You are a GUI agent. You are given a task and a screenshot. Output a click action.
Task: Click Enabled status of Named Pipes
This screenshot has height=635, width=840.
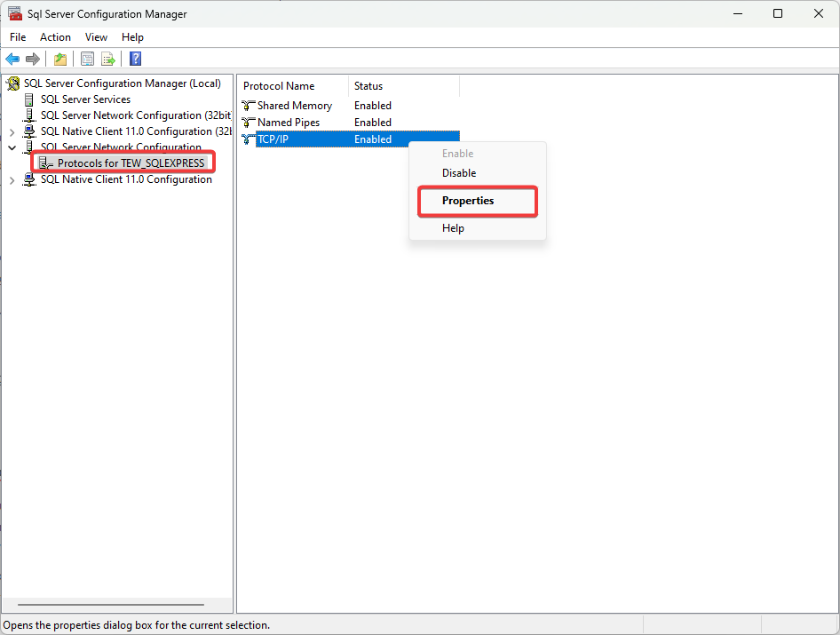tap(373, 123)
